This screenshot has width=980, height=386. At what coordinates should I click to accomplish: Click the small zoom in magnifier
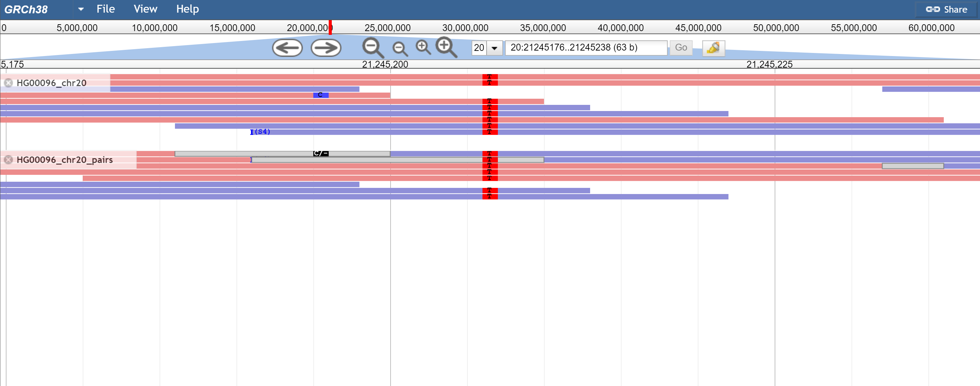(423, 47)
